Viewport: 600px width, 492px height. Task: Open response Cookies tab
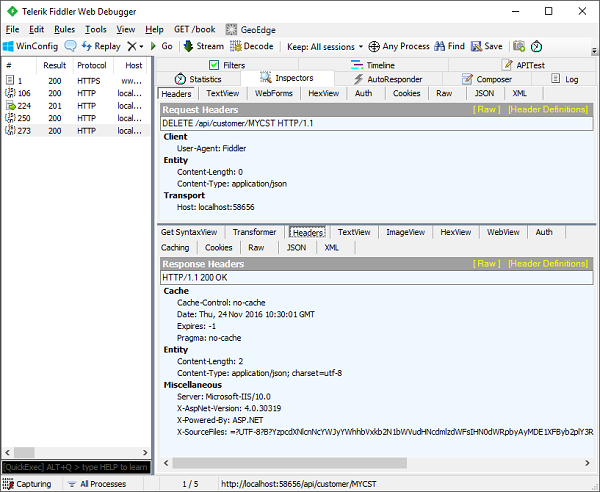pyautogui.click(x=218, y=248)
